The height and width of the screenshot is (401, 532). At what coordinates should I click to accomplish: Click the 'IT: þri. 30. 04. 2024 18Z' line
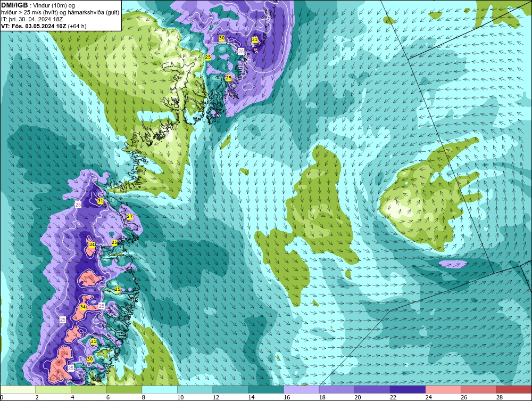click(x=32, y=19)
